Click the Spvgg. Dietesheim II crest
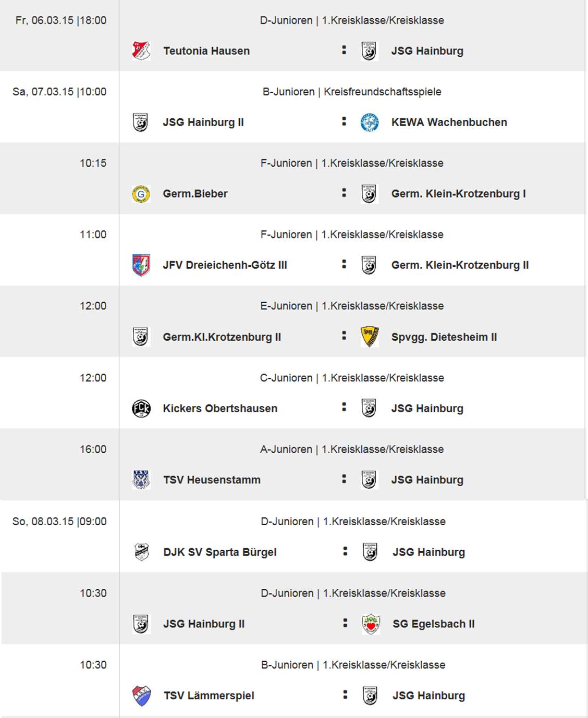This screenshot has width=588, height=718. (x=369, y=337)
